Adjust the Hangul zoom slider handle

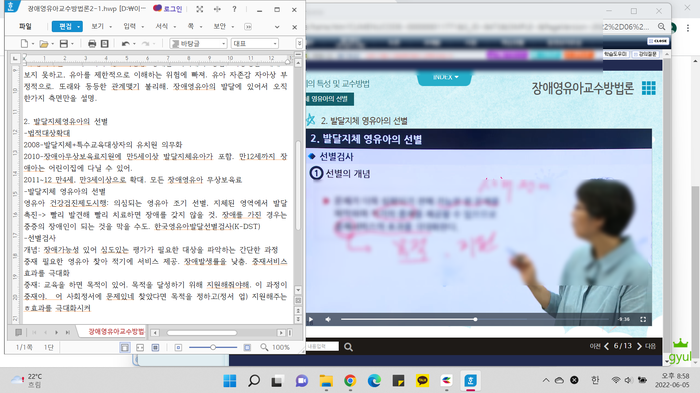213,347
